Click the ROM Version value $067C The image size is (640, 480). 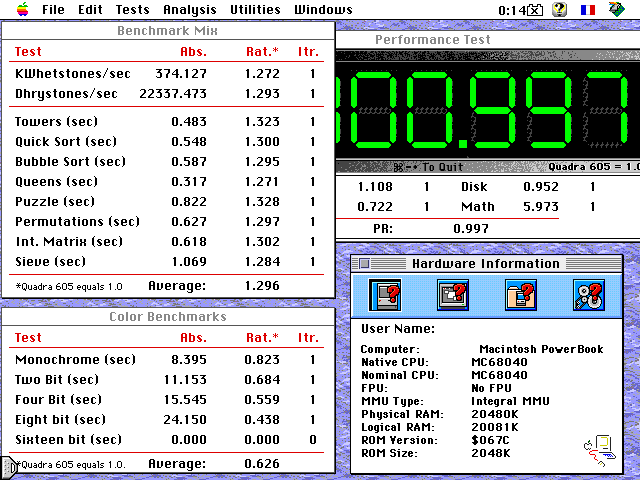(x=490, y=440)
